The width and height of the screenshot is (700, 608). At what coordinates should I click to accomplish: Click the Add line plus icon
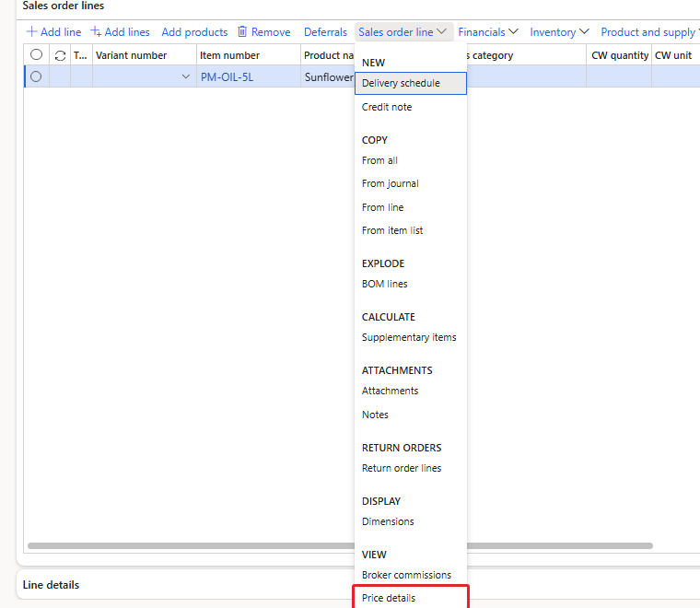[x=31, y=31]
